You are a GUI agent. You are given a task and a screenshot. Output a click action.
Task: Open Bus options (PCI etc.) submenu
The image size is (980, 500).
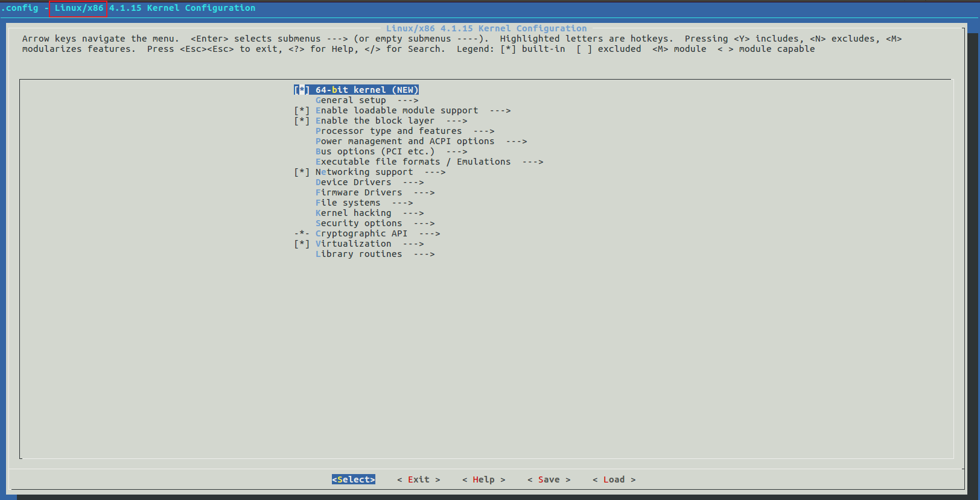pos(391,151)
